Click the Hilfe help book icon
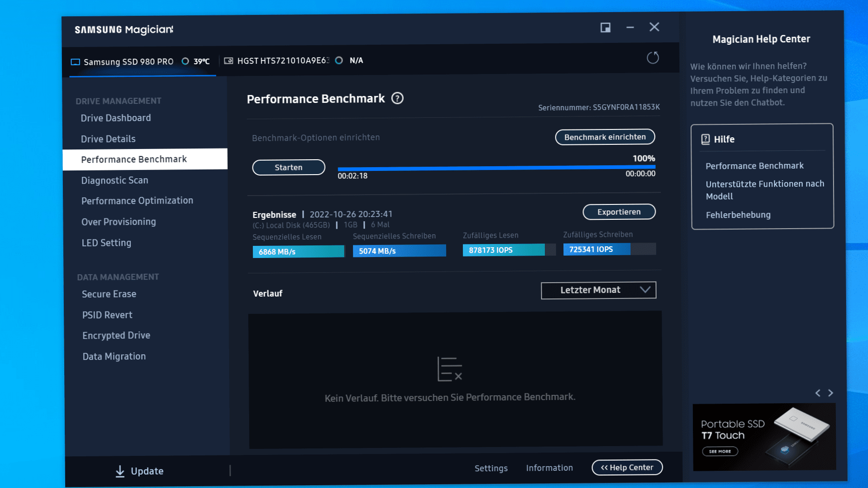The height and width of the screenshot is (488, 868). click(x=705, y=139)
